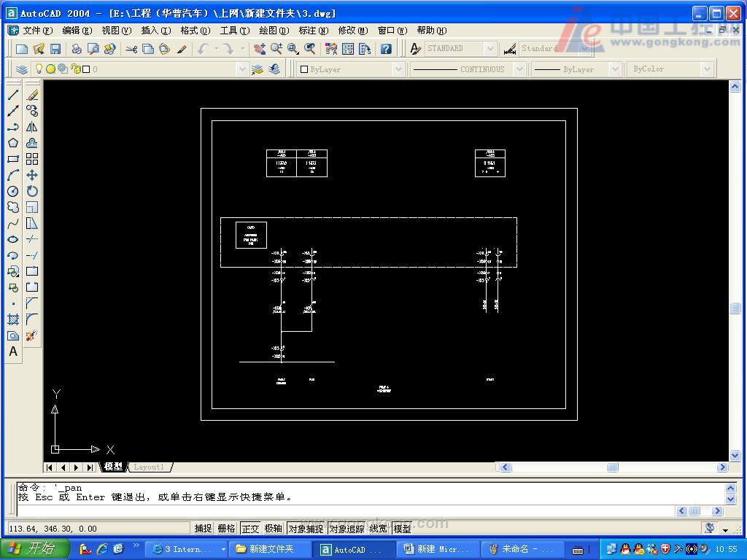Open a drawing with the Open icon

tap(39, 49)
